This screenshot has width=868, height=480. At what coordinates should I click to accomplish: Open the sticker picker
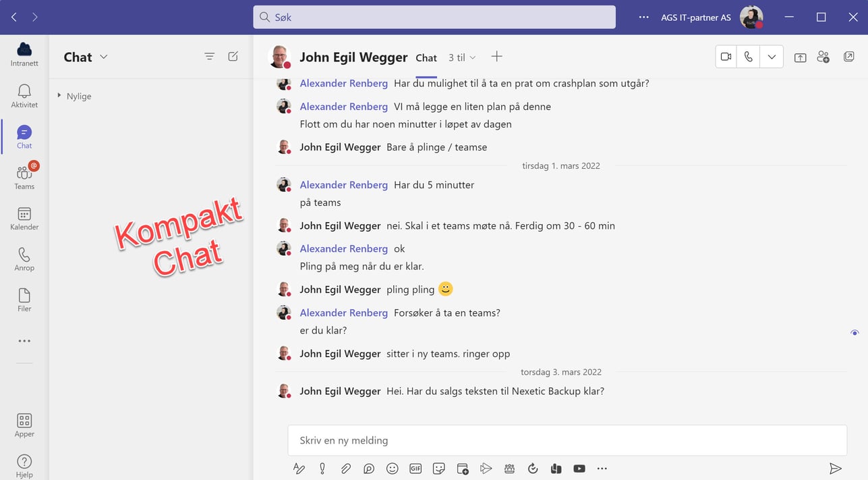(x=439, y=469)
